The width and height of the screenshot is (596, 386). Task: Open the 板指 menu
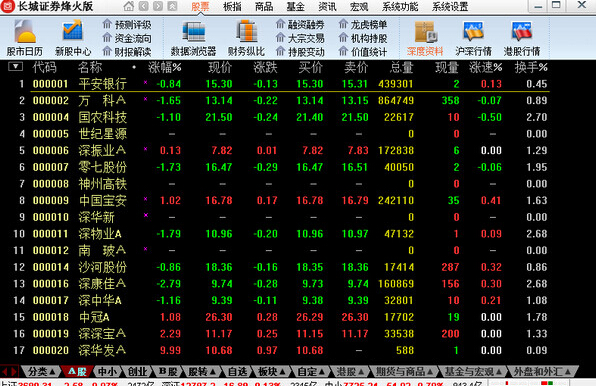pos(232,6)
